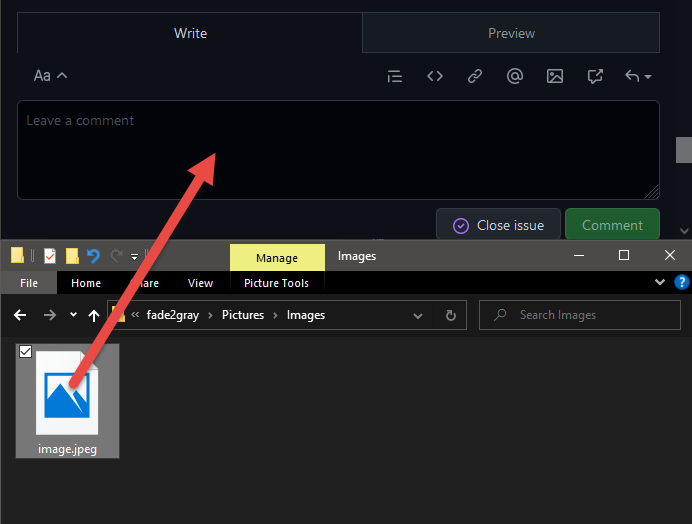Open recent locations dropdown arrow

point(73,315)
